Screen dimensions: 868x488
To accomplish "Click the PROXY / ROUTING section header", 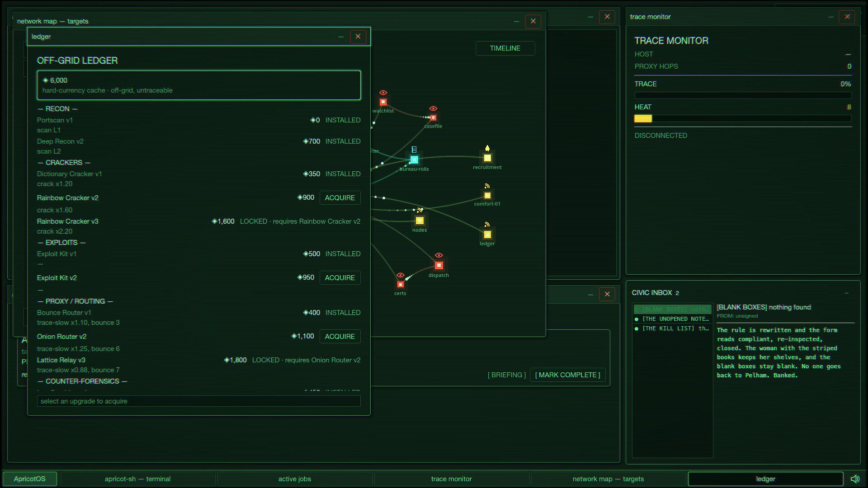I will coord(75,301).
